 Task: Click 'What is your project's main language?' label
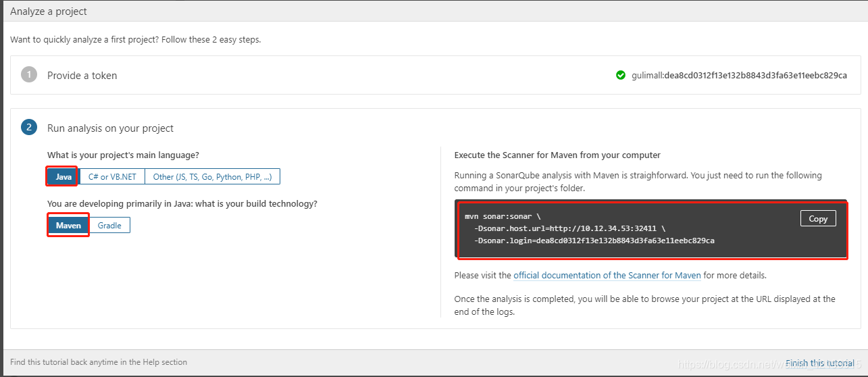[123, 155]
